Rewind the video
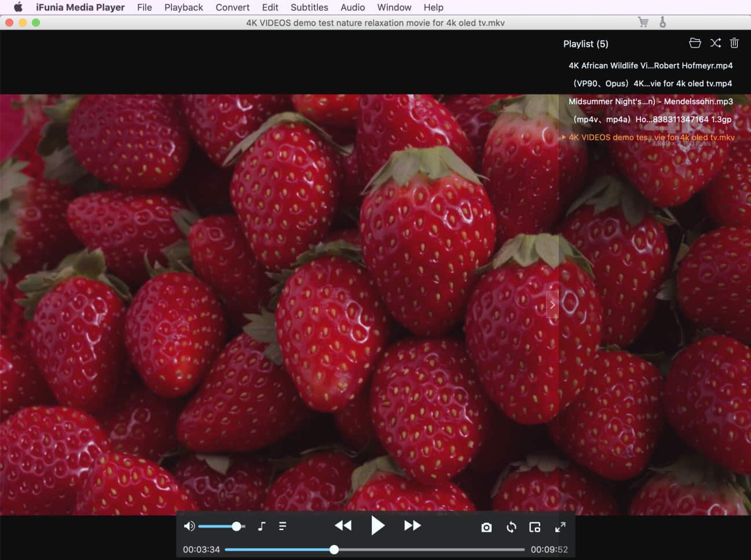Viewport: 751px width, 560px height. tap(343, 525)
